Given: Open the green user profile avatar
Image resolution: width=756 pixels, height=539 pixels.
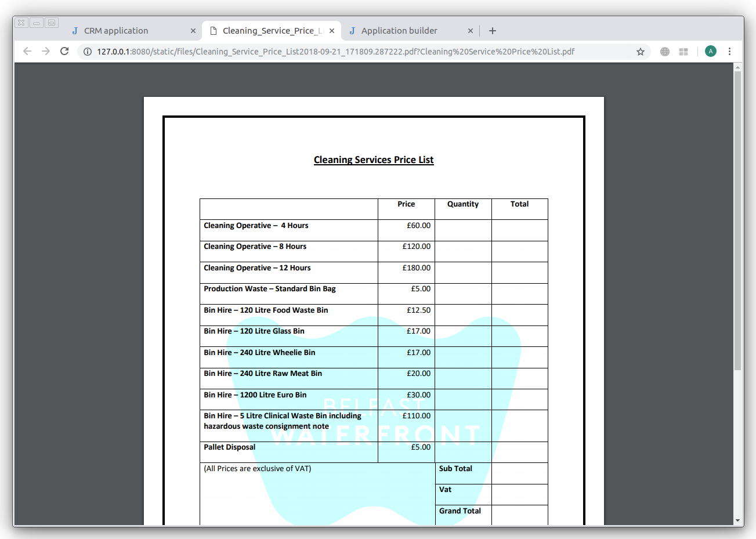Looking at the screenshot, I should pos(710,52).
